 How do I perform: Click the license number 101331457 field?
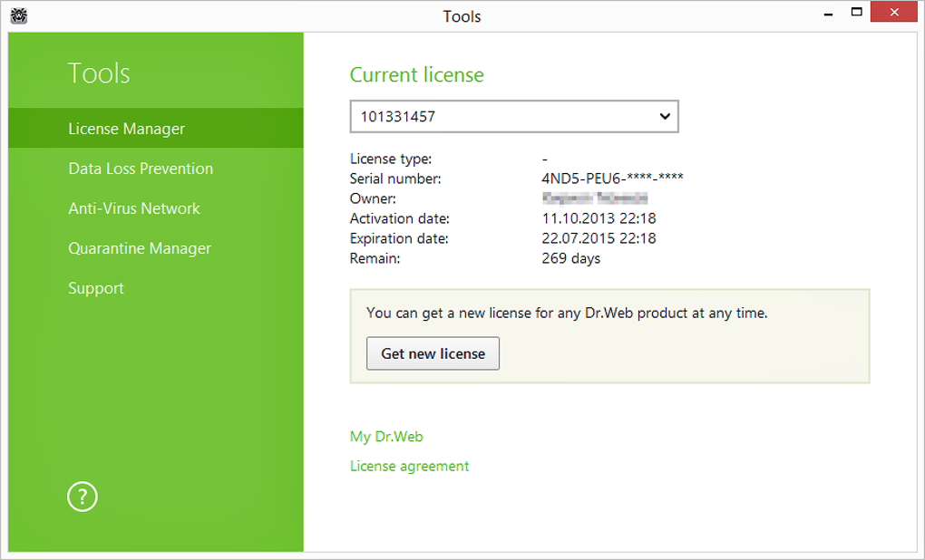(x=499, y=117)
